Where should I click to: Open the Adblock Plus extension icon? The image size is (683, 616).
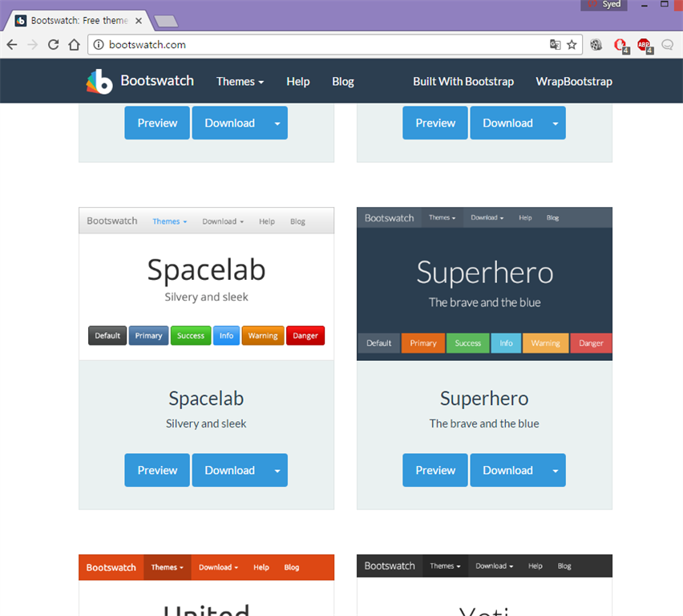click(x=645, y=46)
